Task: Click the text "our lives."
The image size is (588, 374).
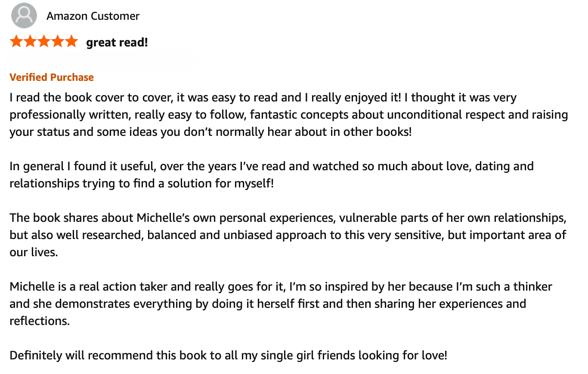Action: 34,252
